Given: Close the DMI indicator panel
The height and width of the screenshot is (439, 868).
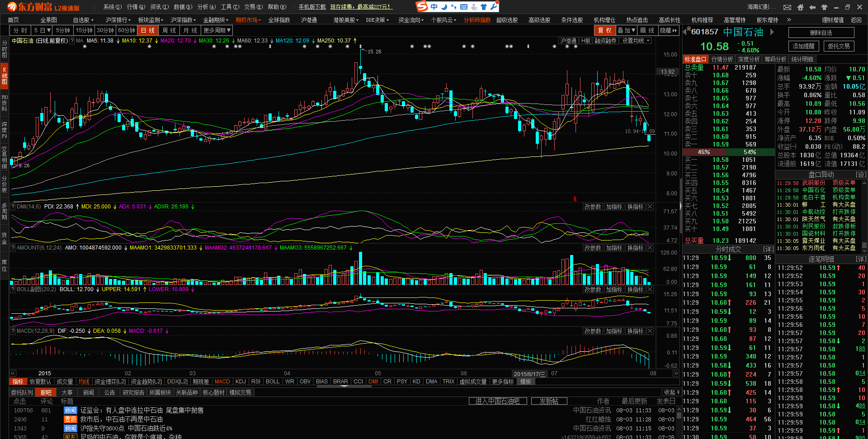Looking at the screenshot, I should coord(650,207).
